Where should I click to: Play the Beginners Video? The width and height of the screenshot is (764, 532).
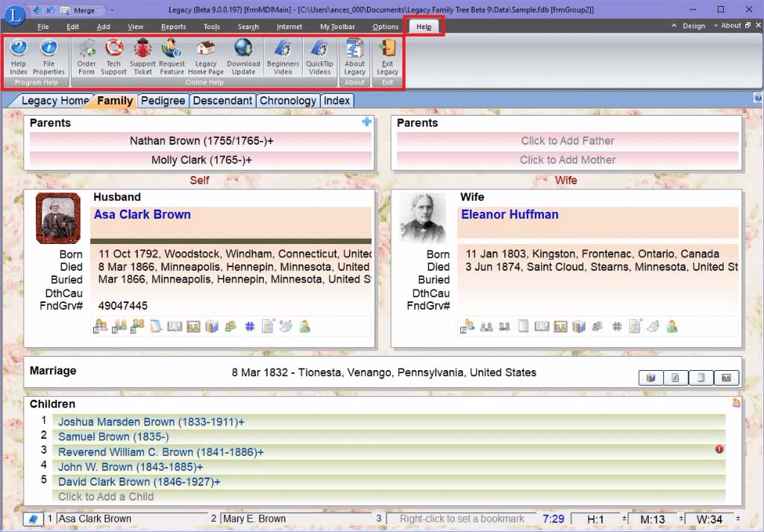[x=283, y=57]
